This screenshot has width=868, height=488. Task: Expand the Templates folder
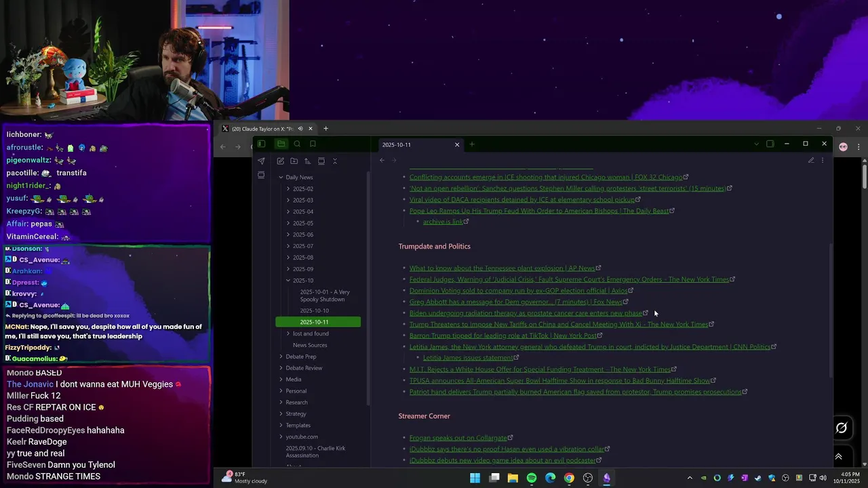281,426
